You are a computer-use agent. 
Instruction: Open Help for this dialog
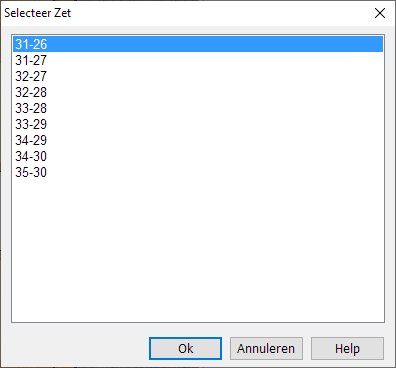(347, 349)
